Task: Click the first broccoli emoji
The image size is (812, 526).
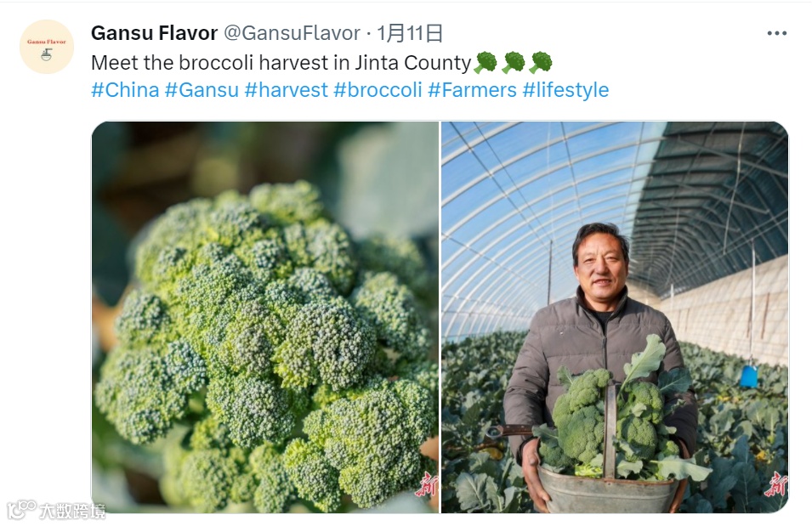Action: tap(485, 63)
